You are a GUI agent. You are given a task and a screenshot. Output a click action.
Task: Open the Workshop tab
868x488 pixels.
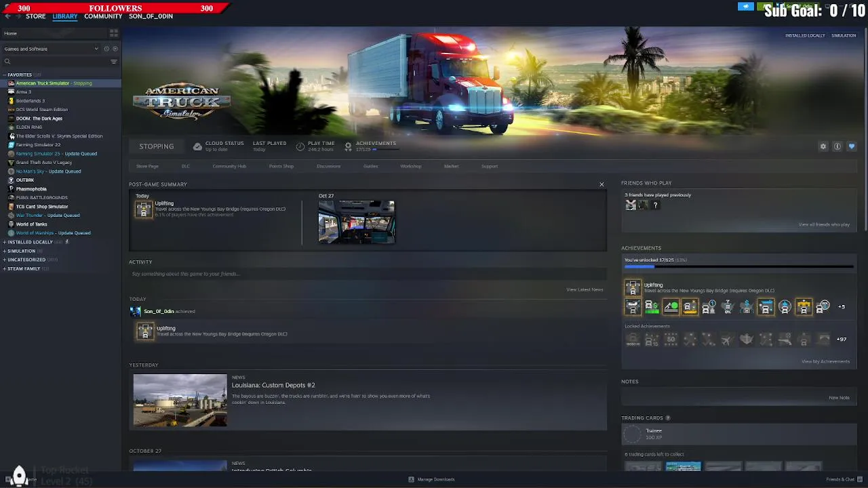click(410, 166)
